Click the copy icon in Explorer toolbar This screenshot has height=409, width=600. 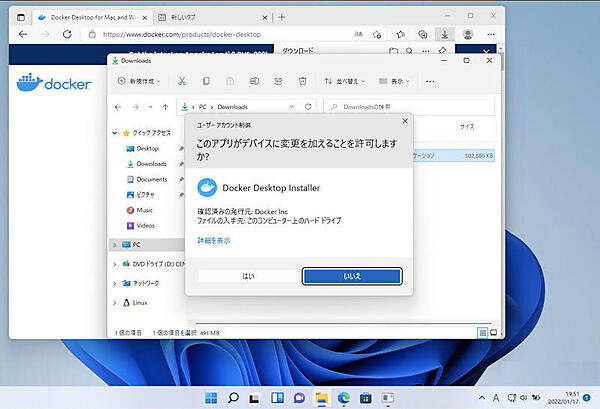(x=207, y=81)
